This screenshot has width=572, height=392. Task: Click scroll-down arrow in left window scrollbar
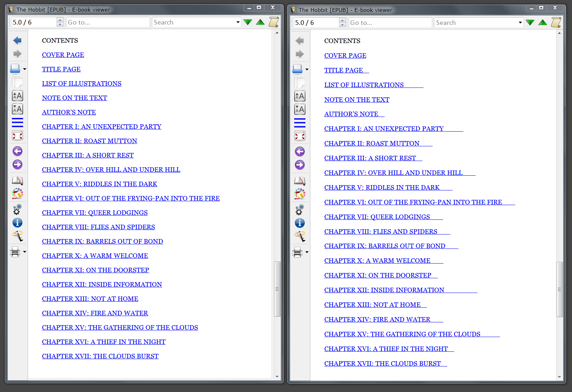[277, 377]
